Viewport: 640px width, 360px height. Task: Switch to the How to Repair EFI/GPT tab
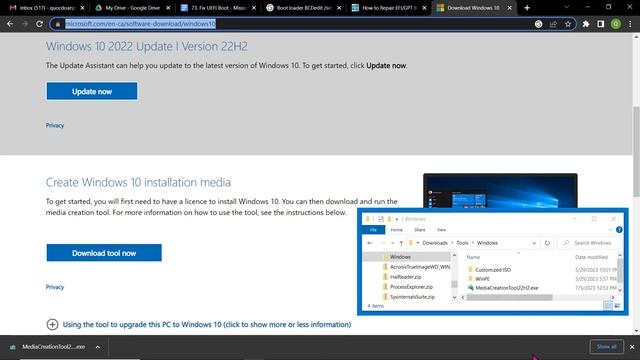pos(389,8)
